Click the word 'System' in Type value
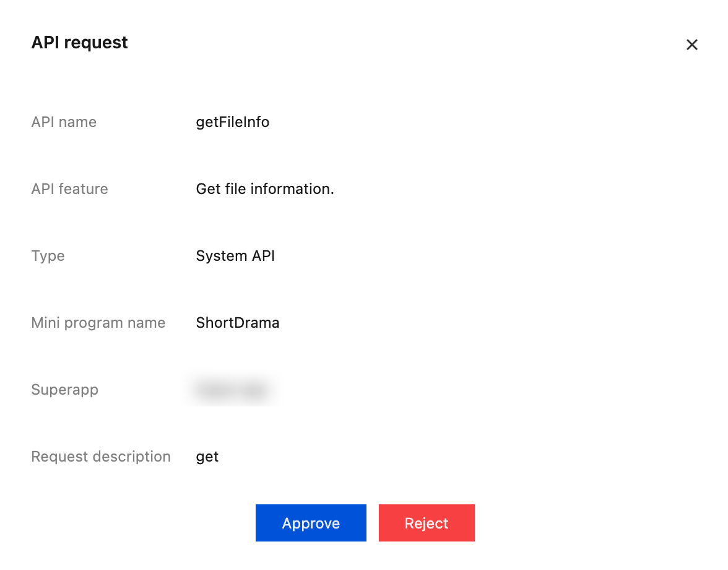The width and height of the screenshot is (728, 570). click(213, 256)
